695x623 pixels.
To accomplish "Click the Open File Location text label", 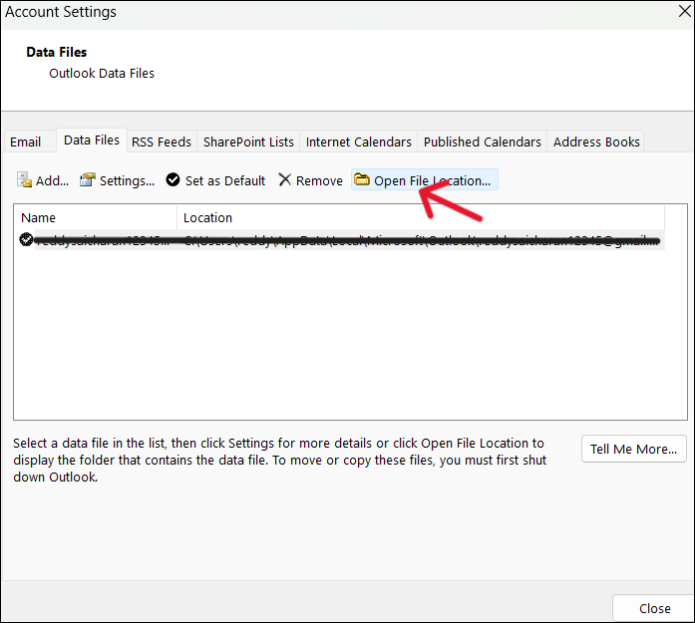I will 432,181.
